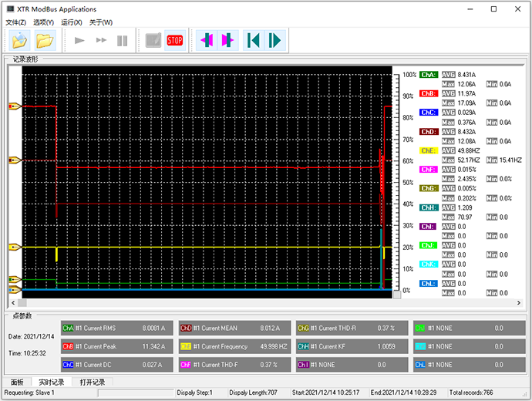532x401 pixels.
Task: Open the 文件(Z) menu
Action: 16,22
